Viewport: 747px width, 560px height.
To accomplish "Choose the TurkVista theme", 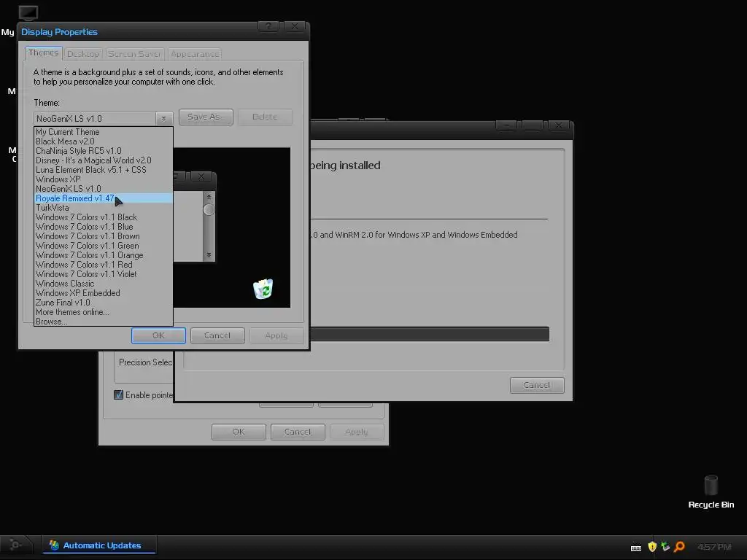I will [x=104, y=208].
